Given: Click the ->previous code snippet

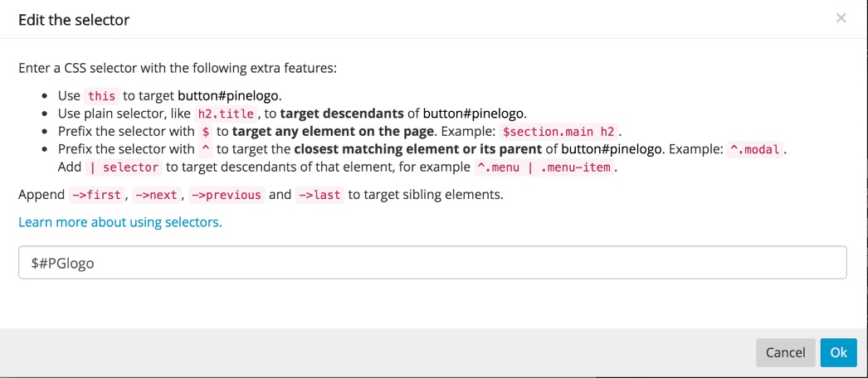Looking at the screenshot, I should coord(227,195).
